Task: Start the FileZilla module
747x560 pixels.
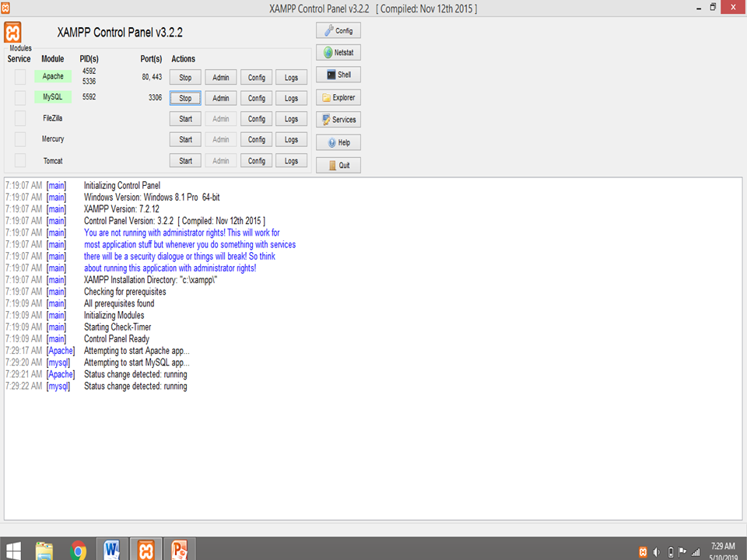Action: click(x=185, y=118)
